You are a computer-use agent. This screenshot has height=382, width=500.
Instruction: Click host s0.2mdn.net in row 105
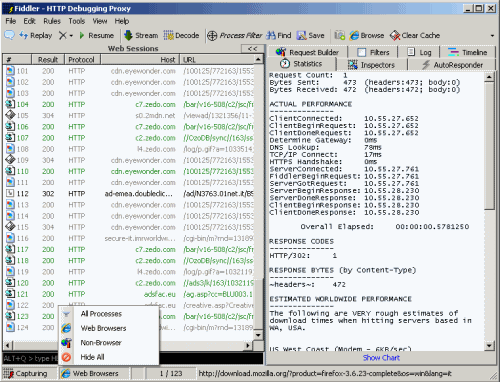pos(155,116)
